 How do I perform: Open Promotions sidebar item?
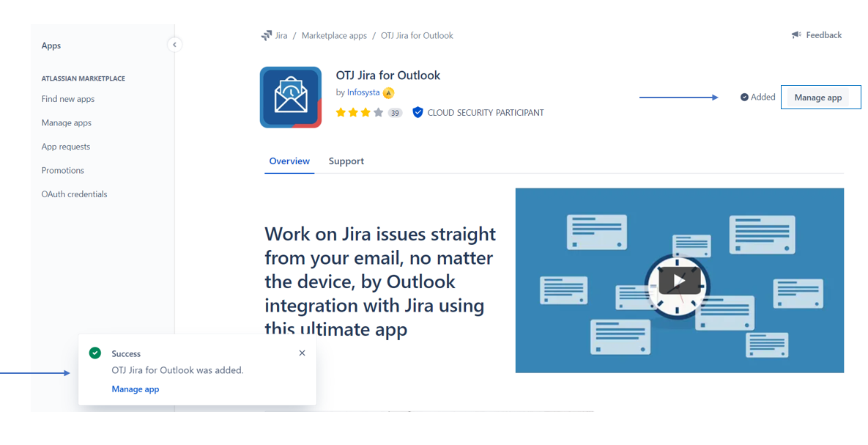coord(62,170)
